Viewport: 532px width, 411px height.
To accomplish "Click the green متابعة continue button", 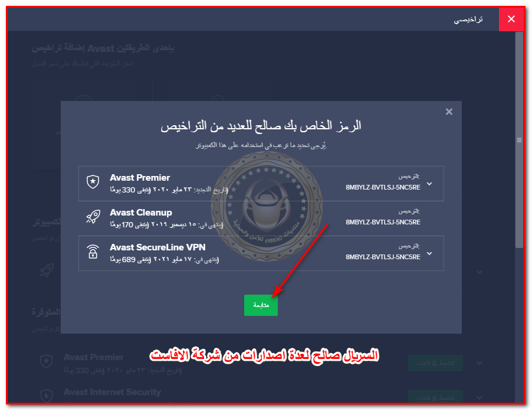I will pos(261,305).
